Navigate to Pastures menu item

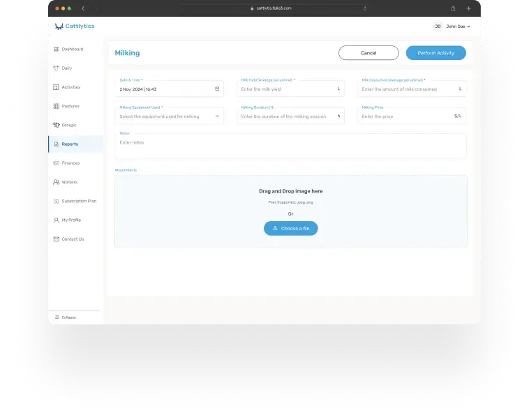75,106
